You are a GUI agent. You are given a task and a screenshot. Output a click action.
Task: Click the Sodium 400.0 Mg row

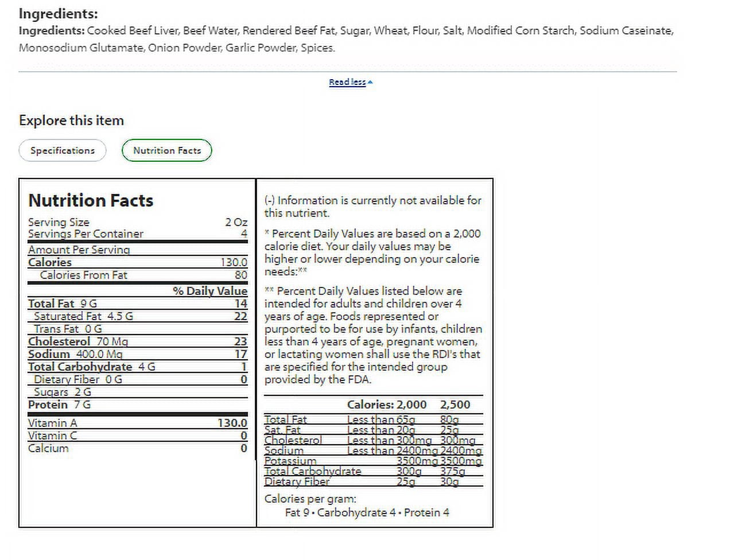(x=138, y=354)
